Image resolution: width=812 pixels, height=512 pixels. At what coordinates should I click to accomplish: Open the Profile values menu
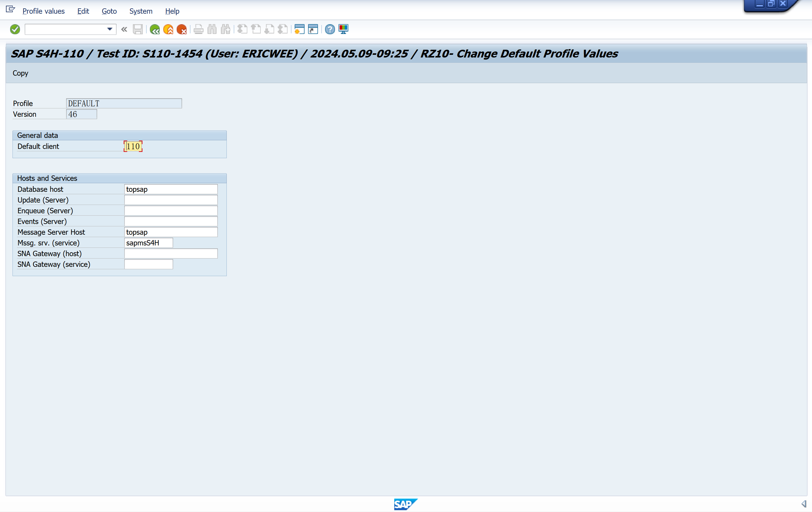point(44,11)
